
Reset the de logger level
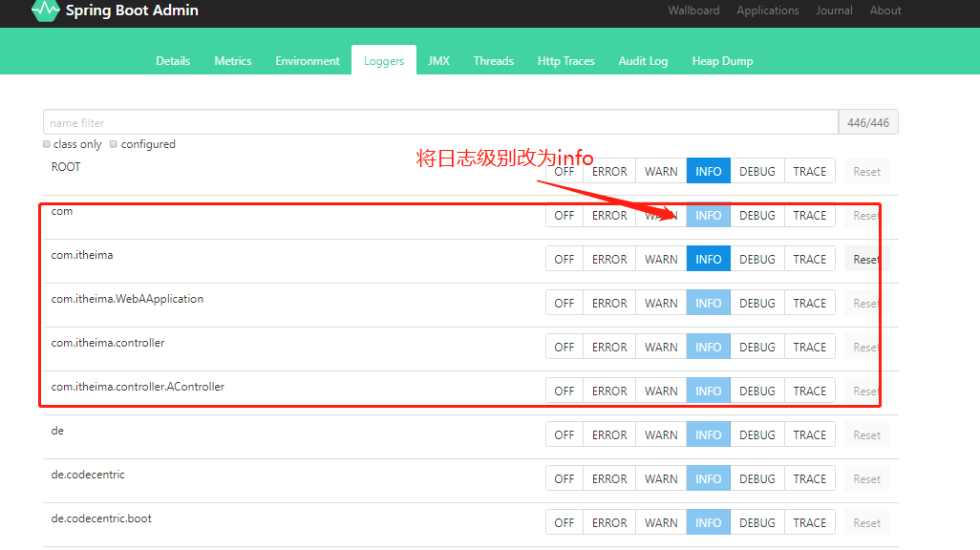coord(866,434)
